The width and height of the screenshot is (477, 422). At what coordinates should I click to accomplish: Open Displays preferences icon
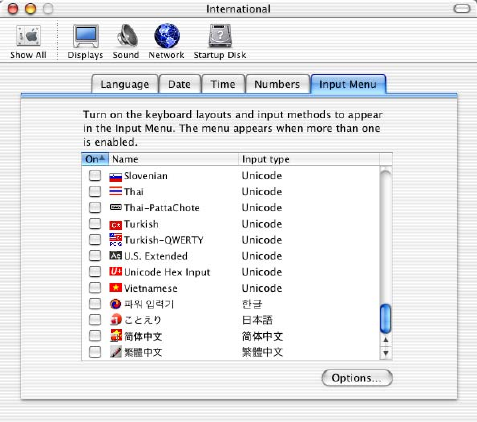point(86,36)
